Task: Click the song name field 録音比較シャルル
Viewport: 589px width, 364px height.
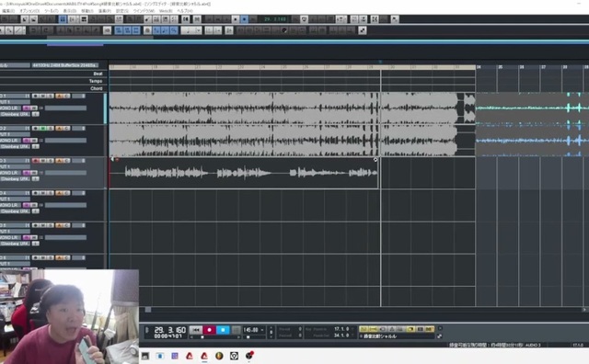Action: 398,336
